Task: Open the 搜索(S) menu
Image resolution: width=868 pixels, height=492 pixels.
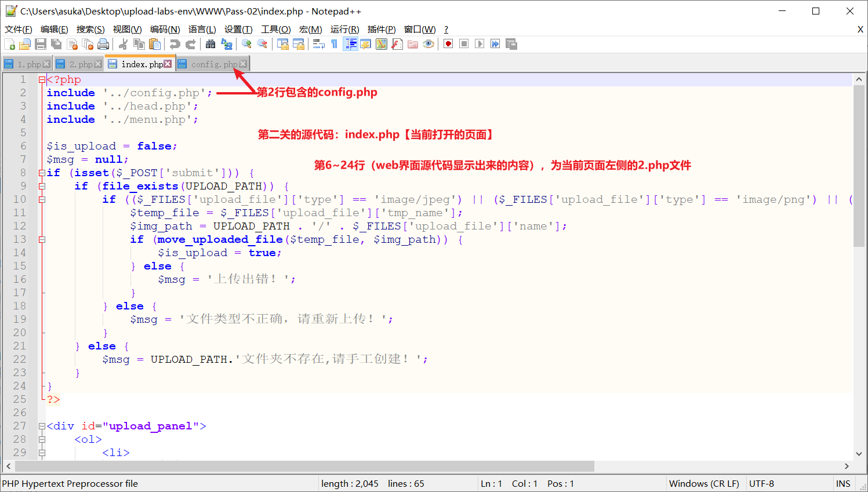Action: click(x=90, y=29)
